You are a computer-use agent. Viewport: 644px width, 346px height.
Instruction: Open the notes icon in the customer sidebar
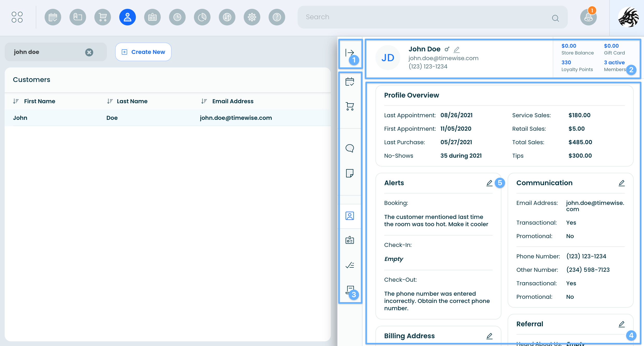point(350,173)
